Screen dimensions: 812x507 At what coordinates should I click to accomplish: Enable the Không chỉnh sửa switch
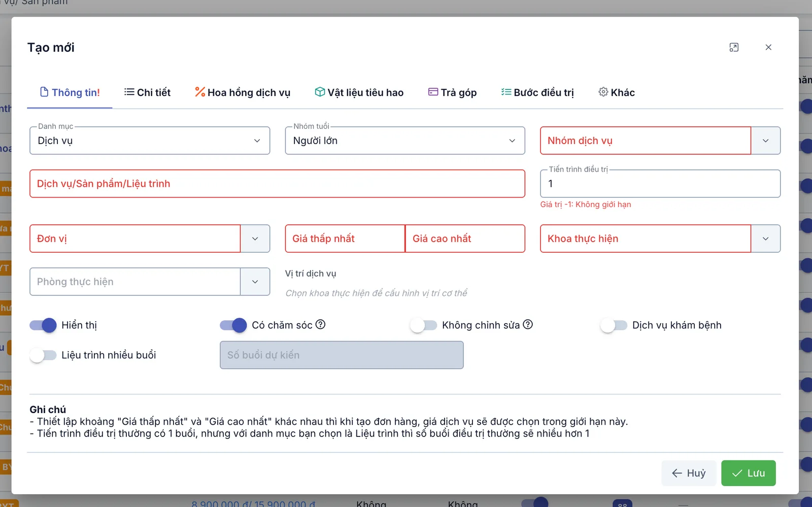coord(423,325)
